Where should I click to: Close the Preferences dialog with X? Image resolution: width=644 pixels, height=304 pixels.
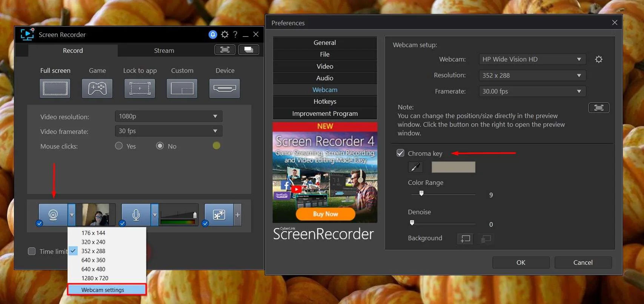tap(615, 23)
